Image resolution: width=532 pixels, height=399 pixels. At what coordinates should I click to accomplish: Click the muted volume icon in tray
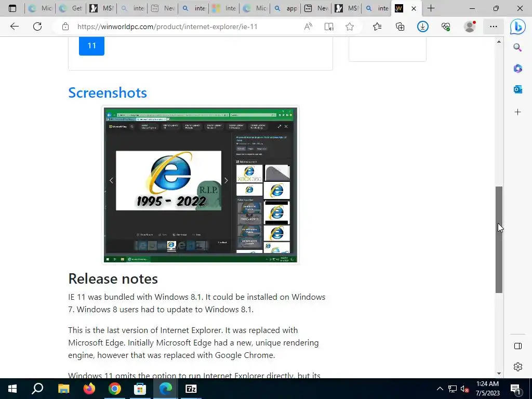coord(464,389)
